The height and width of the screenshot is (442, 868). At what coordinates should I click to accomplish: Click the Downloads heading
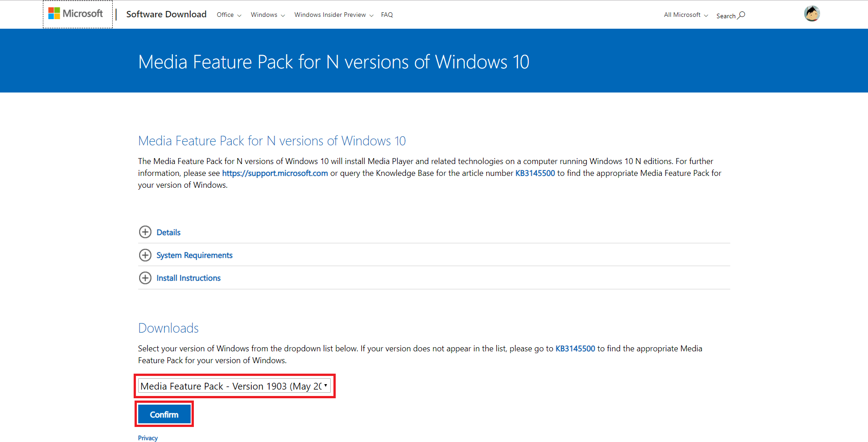coord(168,328)
